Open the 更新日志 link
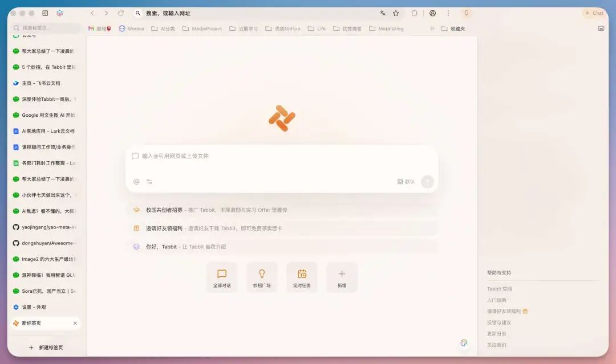Viewport: 616px width, 364px height. 497,334
